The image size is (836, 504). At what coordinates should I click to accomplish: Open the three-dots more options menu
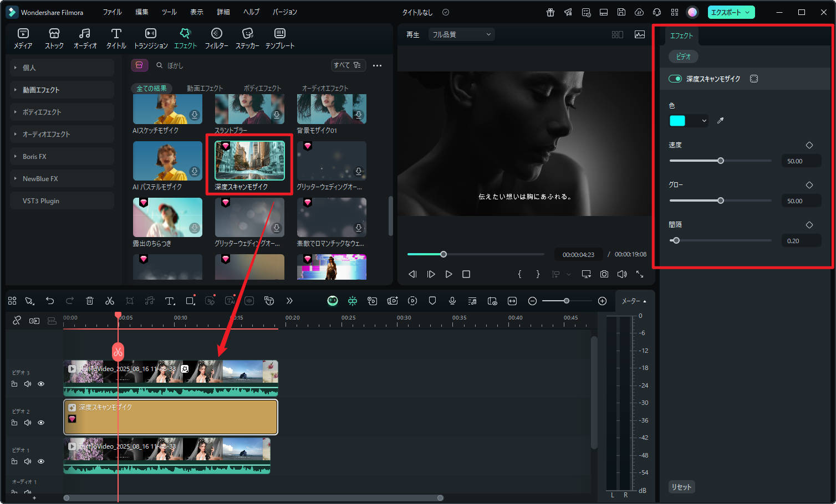[x=377, y=65]
